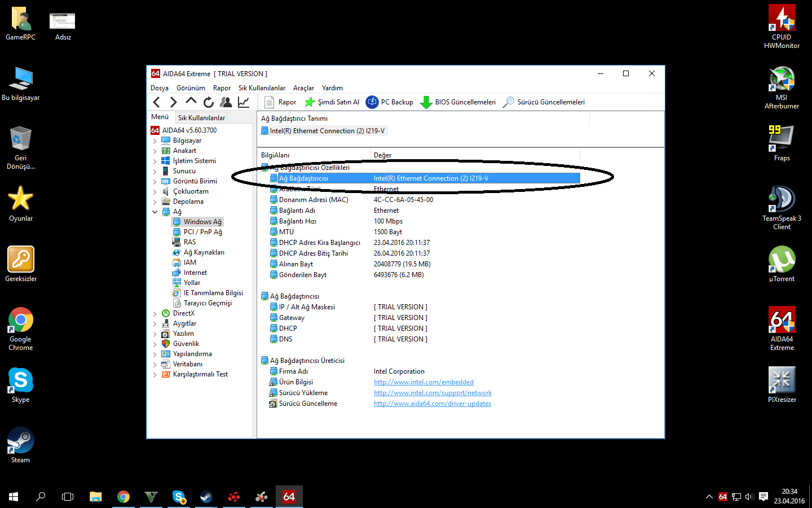
Task: Select RAS in the tree
Action: point(189,242)
